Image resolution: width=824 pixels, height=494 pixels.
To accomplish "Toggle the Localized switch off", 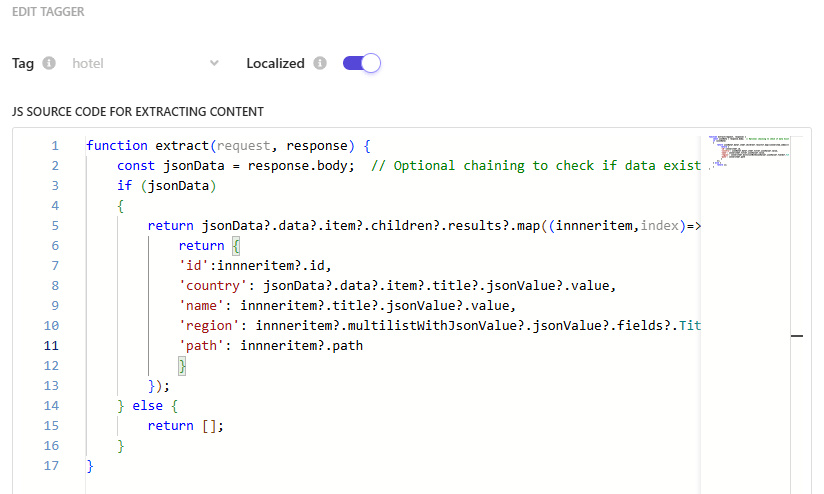I will pyautogui.click(x=361, y=63).
